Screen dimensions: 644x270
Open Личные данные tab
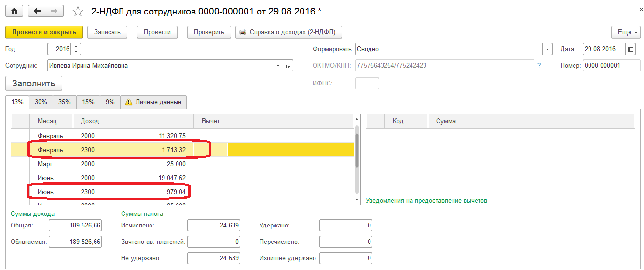pyautogui.click(x=153, y=102)
